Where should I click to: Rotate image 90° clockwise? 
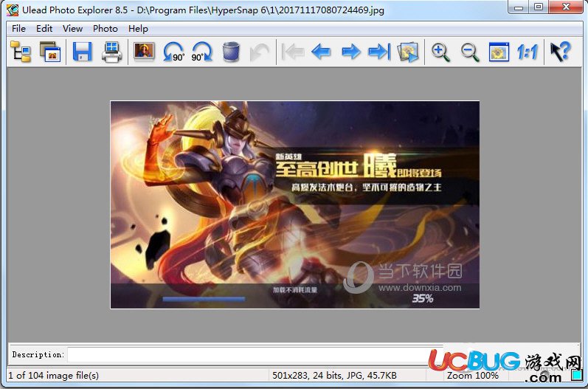click(201, 52)
